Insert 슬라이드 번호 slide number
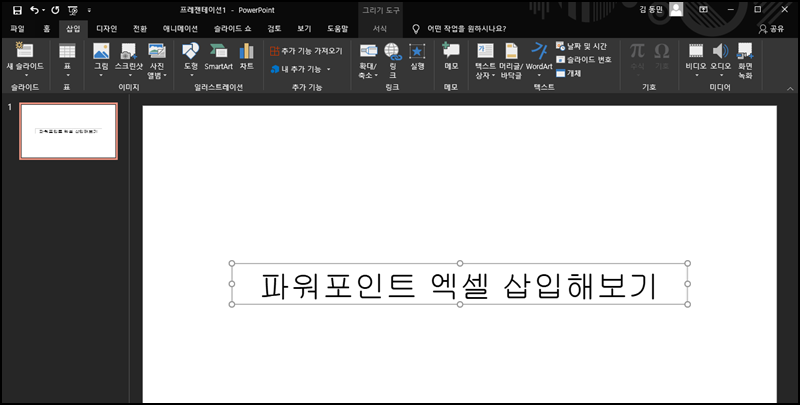This screenshot has height=405, width=800. pos(584,60)
